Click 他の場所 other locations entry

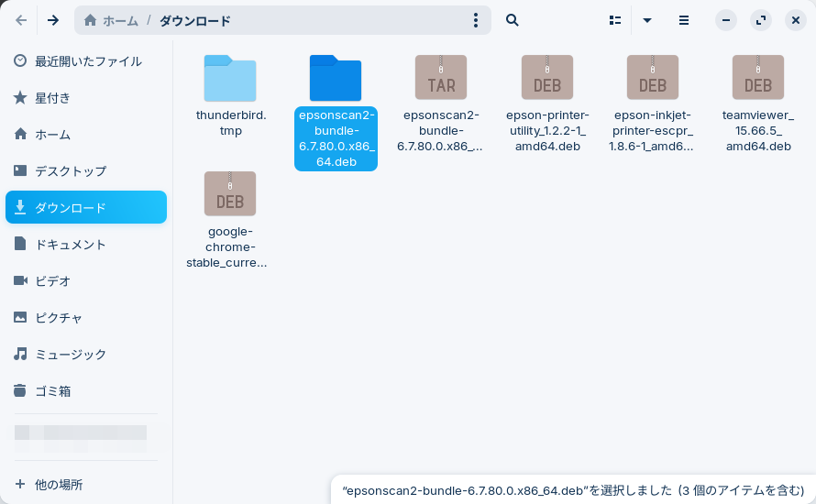point(86,484)
